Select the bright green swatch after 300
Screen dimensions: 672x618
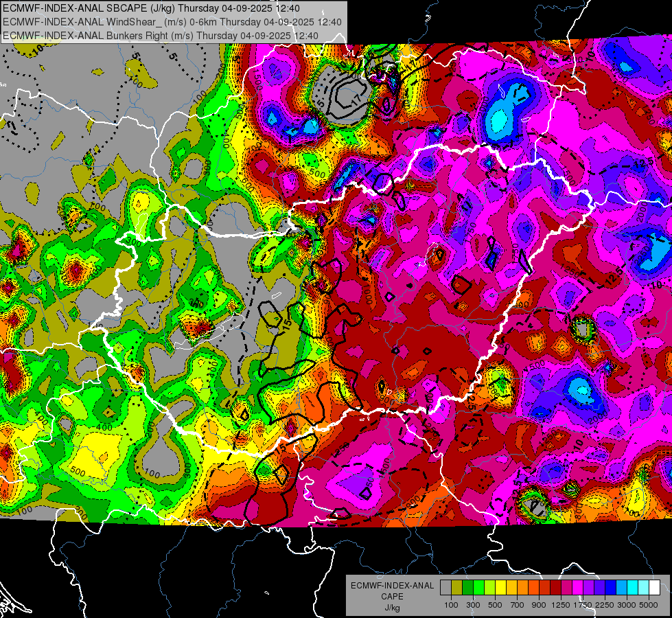pyautogui.click(x=478, y=588)
